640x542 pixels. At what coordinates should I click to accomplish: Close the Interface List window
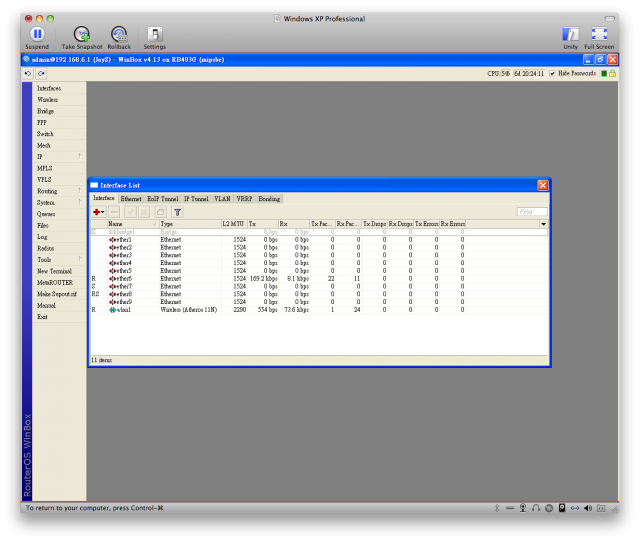542,185
